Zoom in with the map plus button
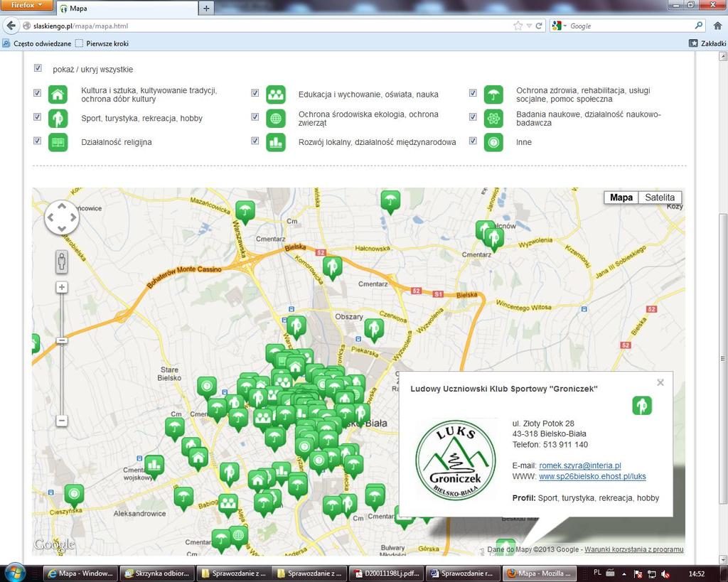 (x=62, y=287)
